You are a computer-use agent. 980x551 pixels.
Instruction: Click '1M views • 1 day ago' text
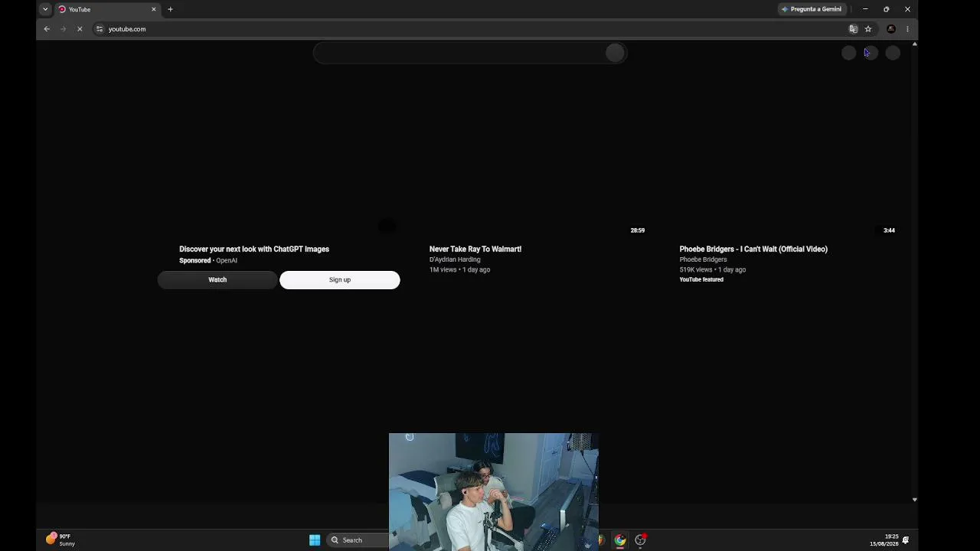coord(459,269)
